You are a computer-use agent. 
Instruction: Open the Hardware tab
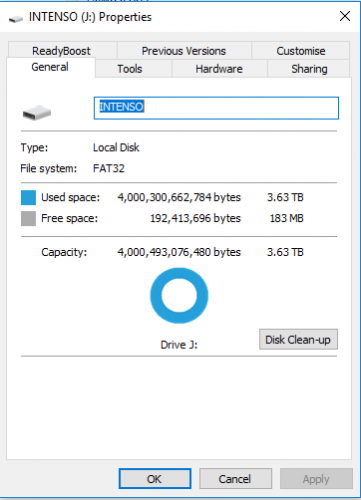click(x=219, y=69)
